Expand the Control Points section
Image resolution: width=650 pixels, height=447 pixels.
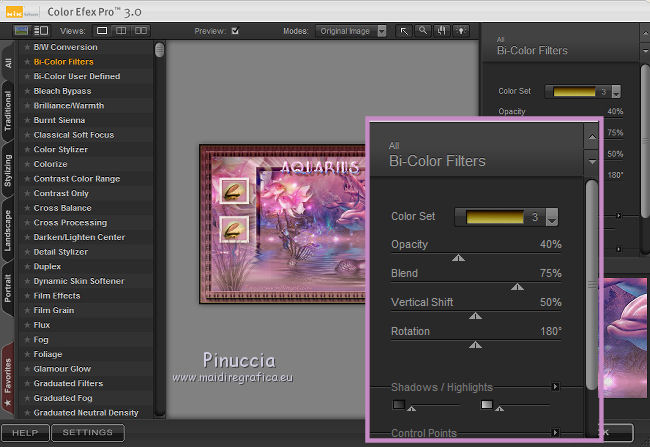555,433
